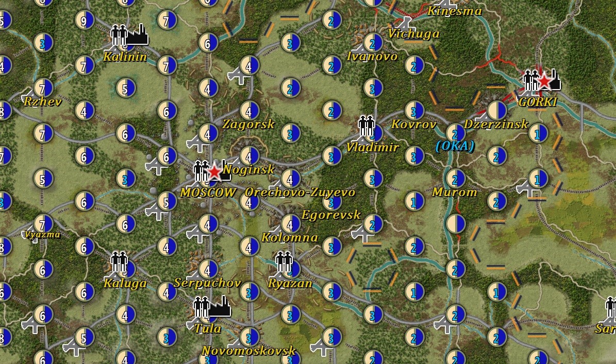Select the airfield icon east of Novomoskovsk
Viewport: 616px width, 364px height.
tap(322, 347)
